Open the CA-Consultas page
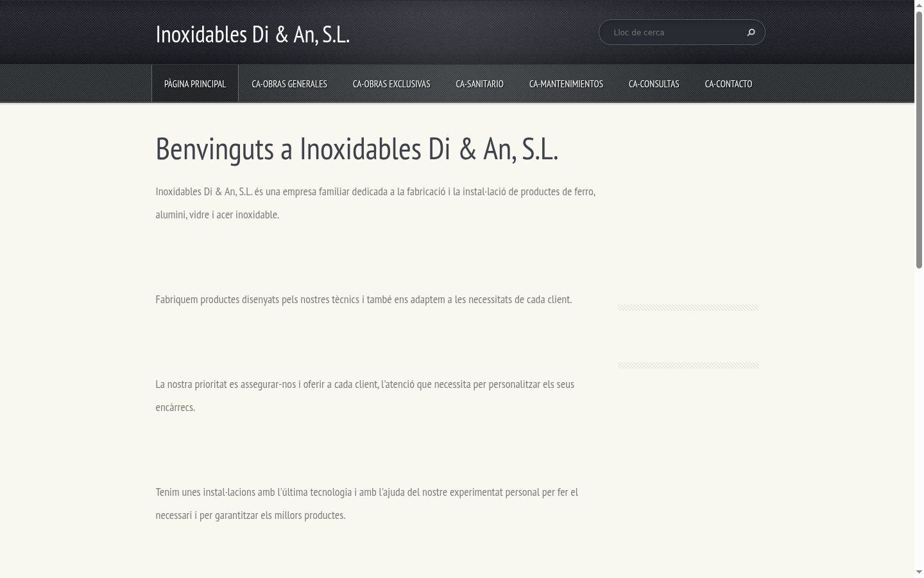 tap(654, 83)
